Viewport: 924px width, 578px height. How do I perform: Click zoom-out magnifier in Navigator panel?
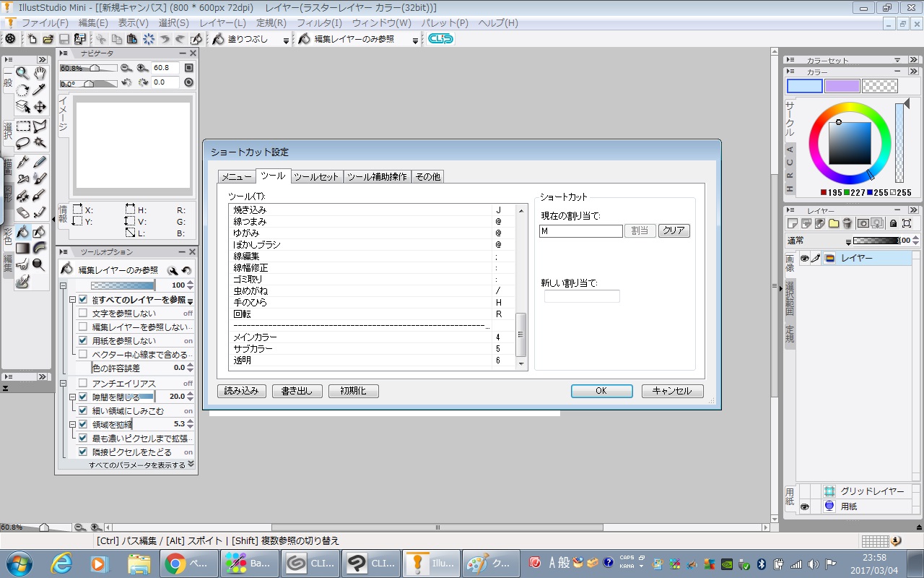point(126,68)
